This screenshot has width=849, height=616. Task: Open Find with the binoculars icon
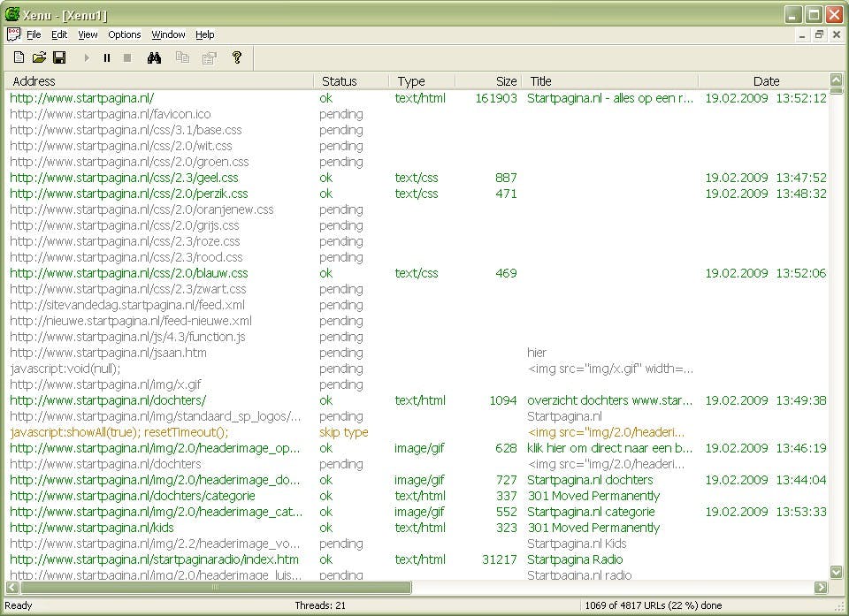click(x=154, y=57)
